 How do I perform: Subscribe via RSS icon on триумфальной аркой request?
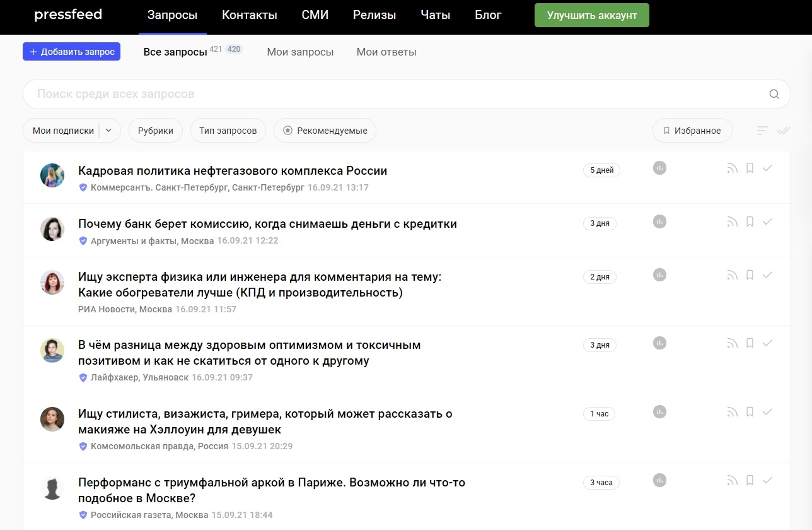pyautogui.click(x=732, y=481)
